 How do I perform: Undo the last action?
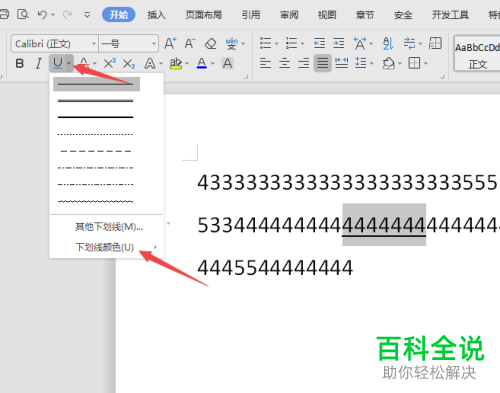pos(42,15)
